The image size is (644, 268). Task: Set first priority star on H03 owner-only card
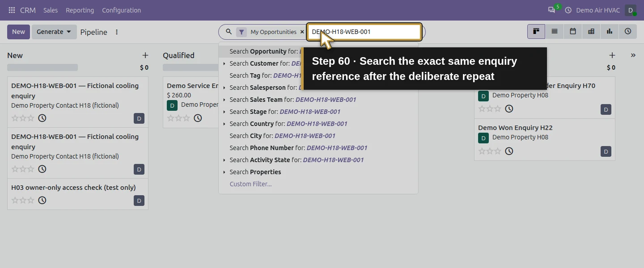click(15, 200)
